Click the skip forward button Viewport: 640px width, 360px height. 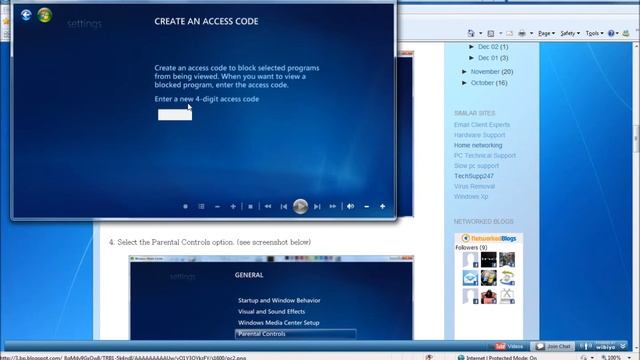(317, 207)
